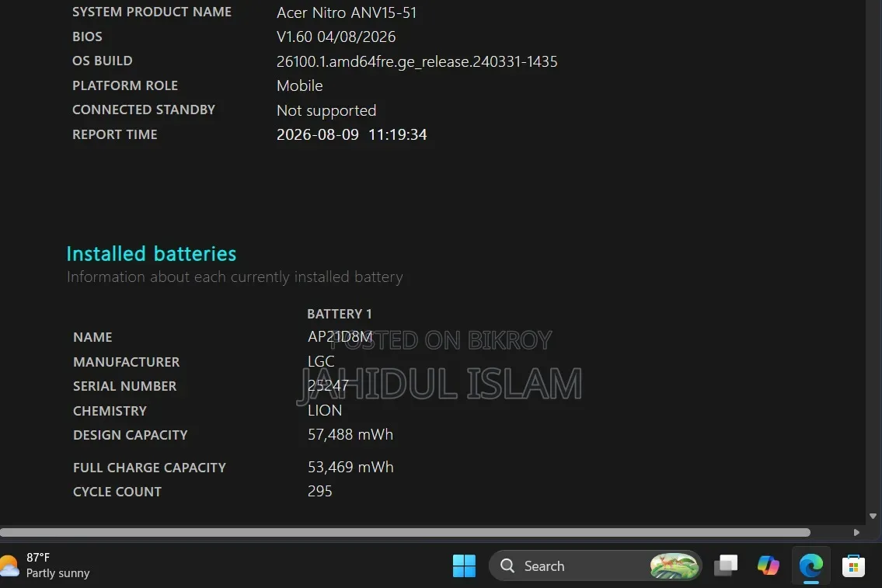Select the OS build value 26100.1.amd64fre
This screenshot has height=588, width=882.
417,61
